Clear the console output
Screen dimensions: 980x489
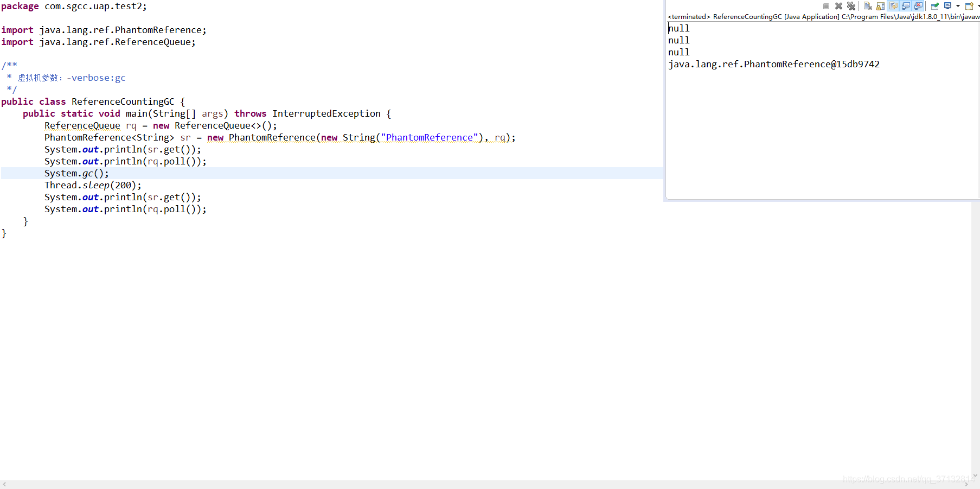[x=868, y=6]
